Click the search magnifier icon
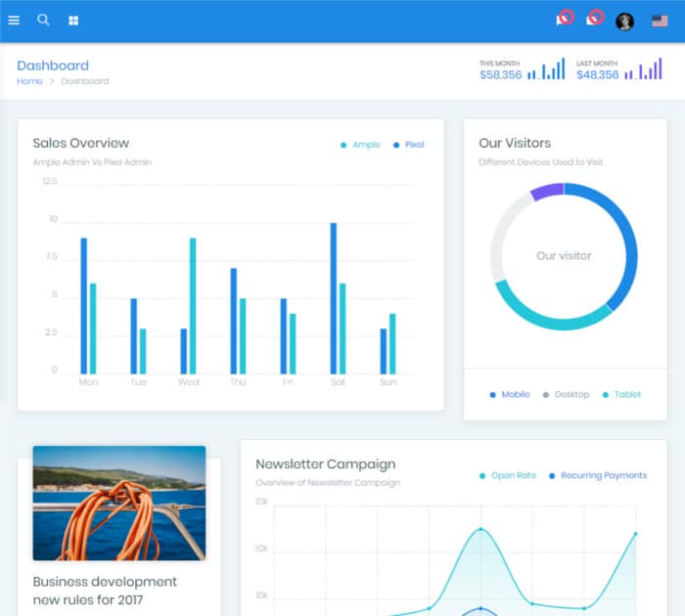Screen dimensions: 685x616 (x=43, y=20)
